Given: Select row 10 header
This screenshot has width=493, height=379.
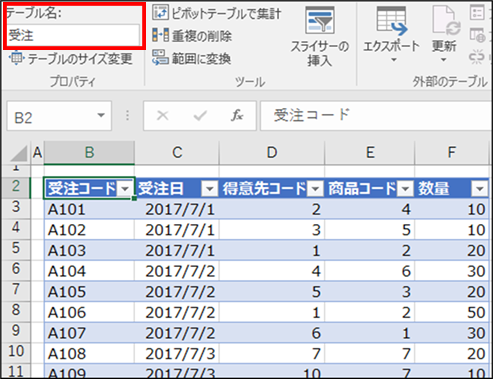Looking at the screenshot, I should (x=16, y=352).
